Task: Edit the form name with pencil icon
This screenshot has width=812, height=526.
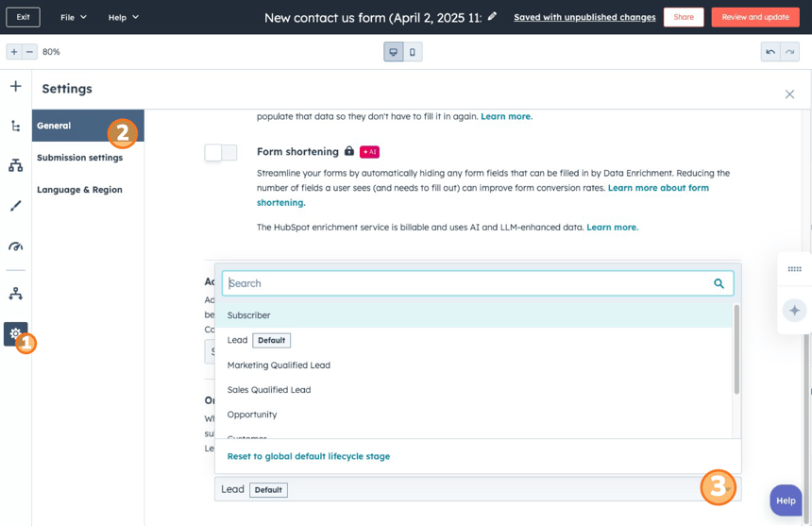Action: 493,17
